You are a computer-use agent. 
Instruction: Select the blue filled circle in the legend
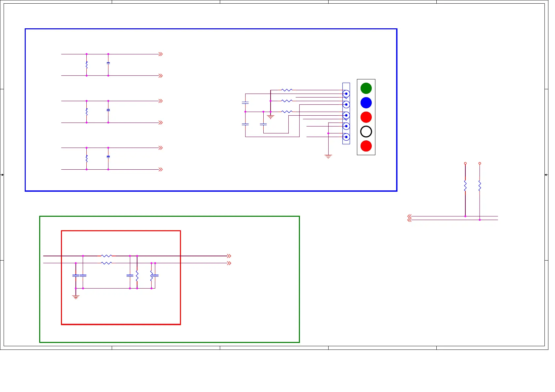(x=366, y=103)
